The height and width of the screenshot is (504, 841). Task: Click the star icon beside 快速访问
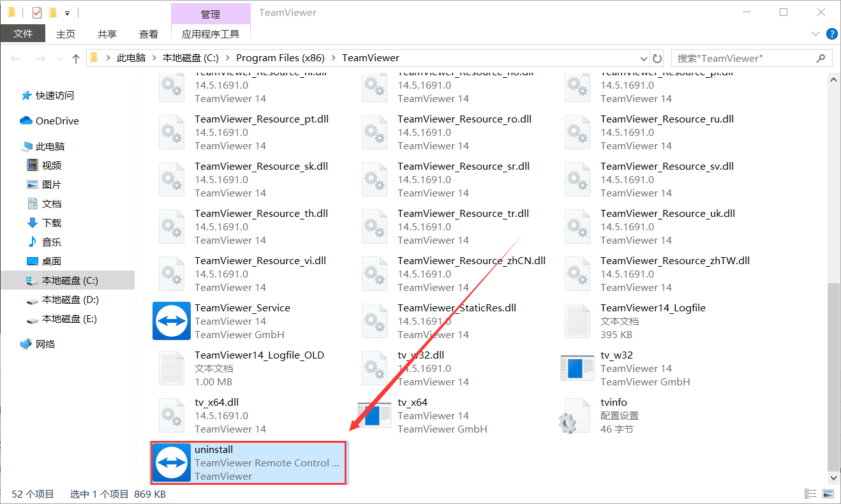tap(27, 96)
